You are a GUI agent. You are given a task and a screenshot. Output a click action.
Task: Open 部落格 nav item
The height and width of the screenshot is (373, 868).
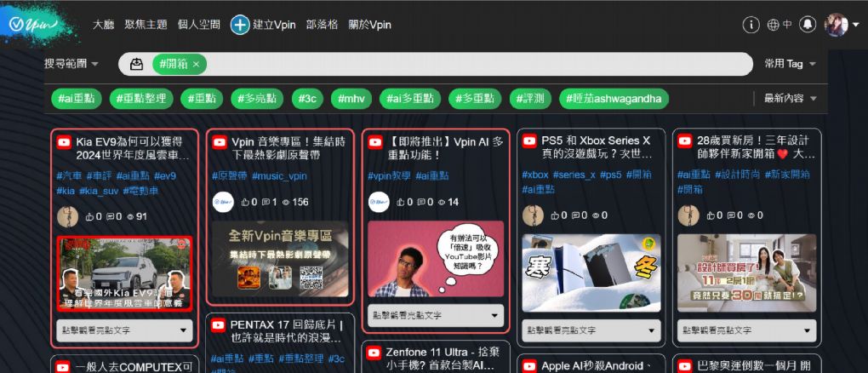pyautogui.click(x=322, y=25)
